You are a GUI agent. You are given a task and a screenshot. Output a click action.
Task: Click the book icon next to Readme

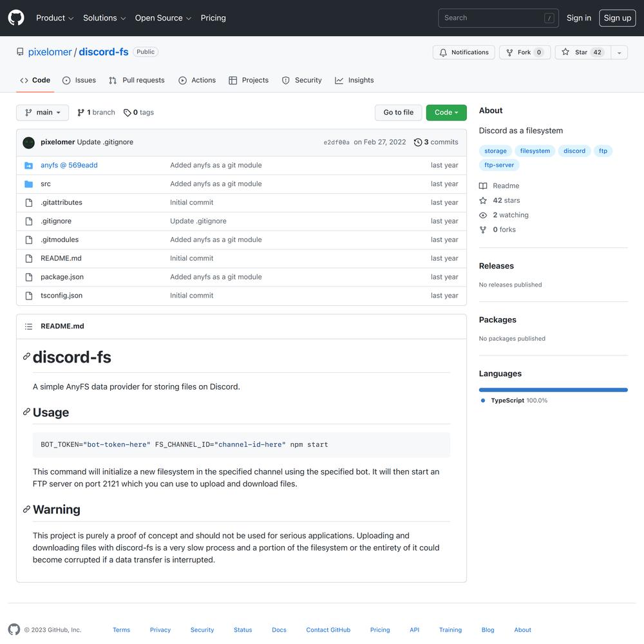point(483,186)
